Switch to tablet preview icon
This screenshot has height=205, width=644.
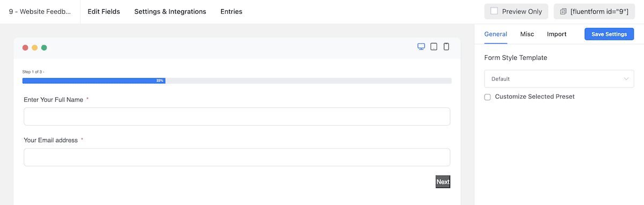click(x=434, y=47)
